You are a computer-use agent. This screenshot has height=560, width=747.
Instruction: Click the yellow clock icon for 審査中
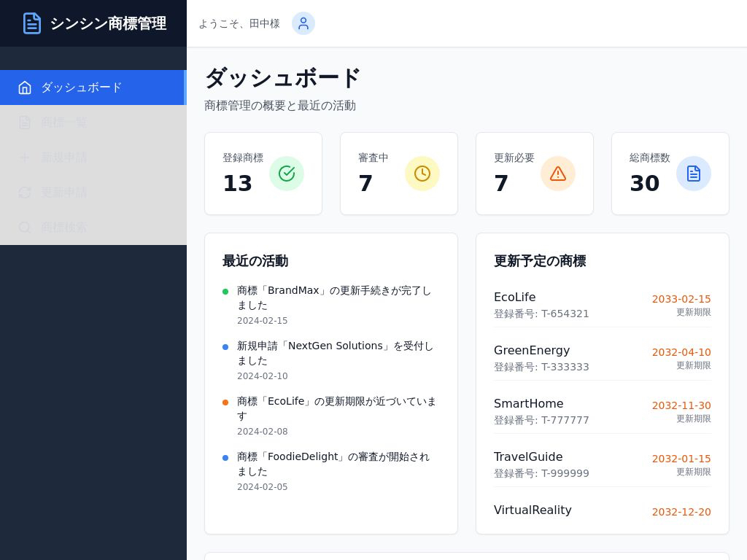pos(422,174)
